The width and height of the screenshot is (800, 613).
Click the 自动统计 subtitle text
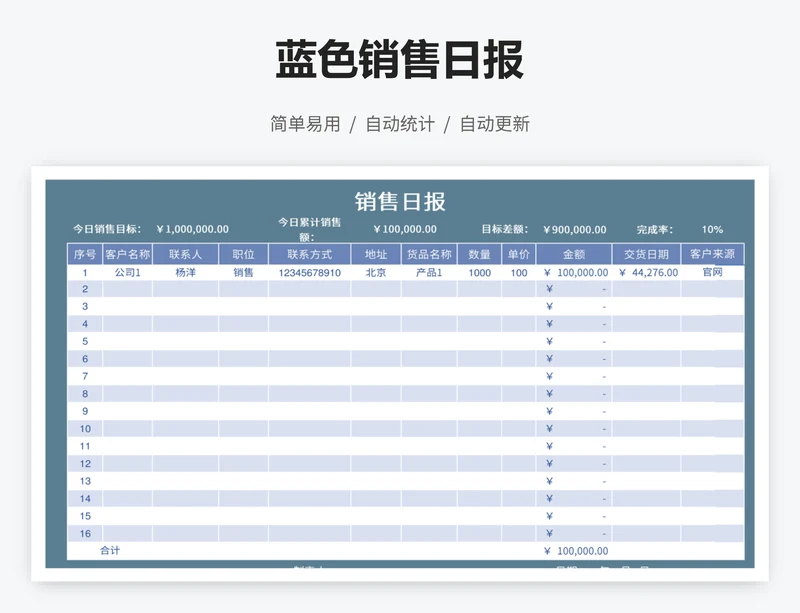(x=400, y=124)
